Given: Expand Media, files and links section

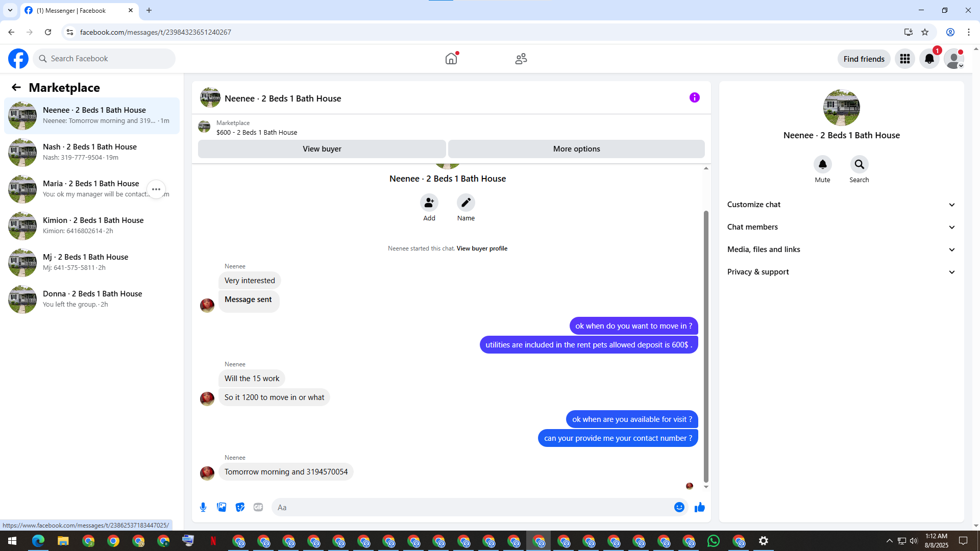Looking at the screenshot, I should coord(841,249).
